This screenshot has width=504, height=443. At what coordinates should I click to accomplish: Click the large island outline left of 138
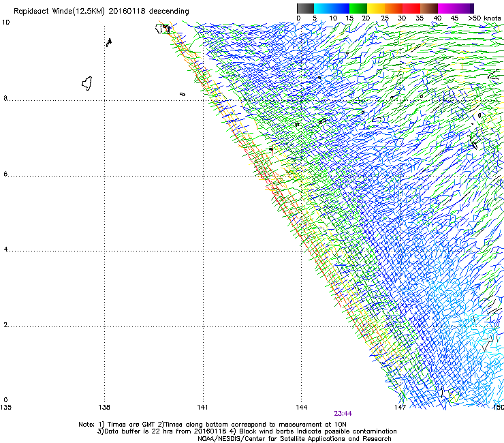click(x=87, y=83)
